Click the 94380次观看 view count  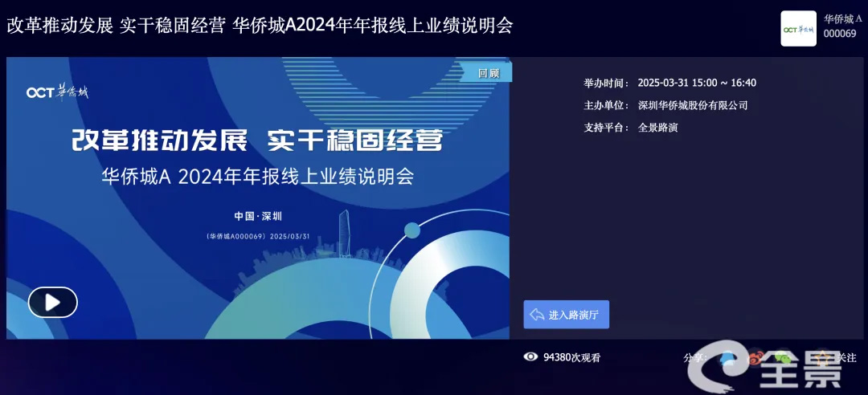tap(571, 357)
